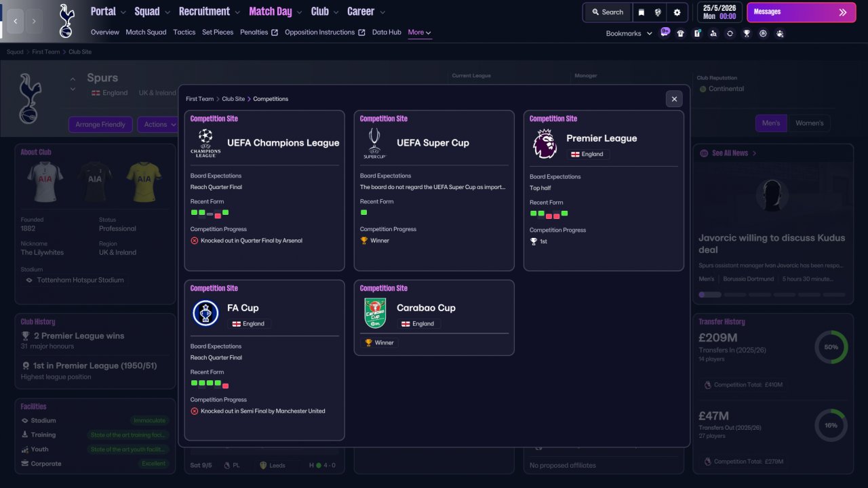Click the England chip under Premier League

coord(588,155)
